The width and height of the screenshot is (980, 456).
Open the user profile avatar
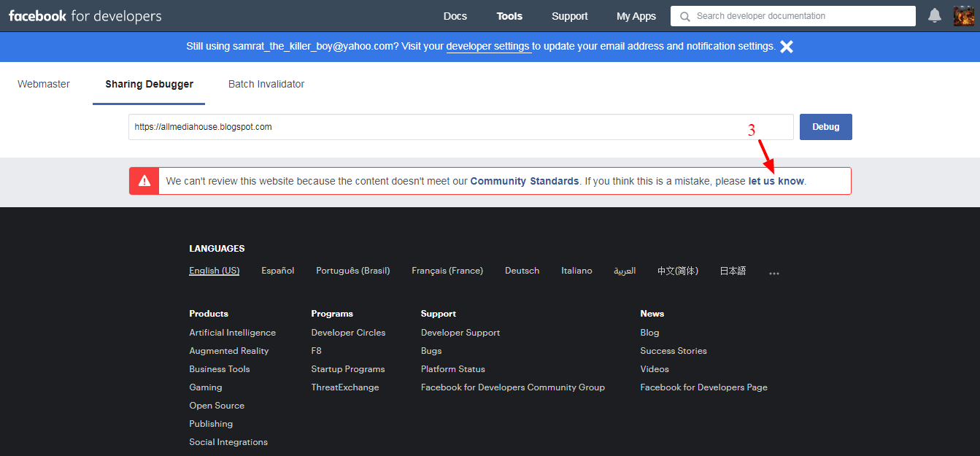coord(964,15)
